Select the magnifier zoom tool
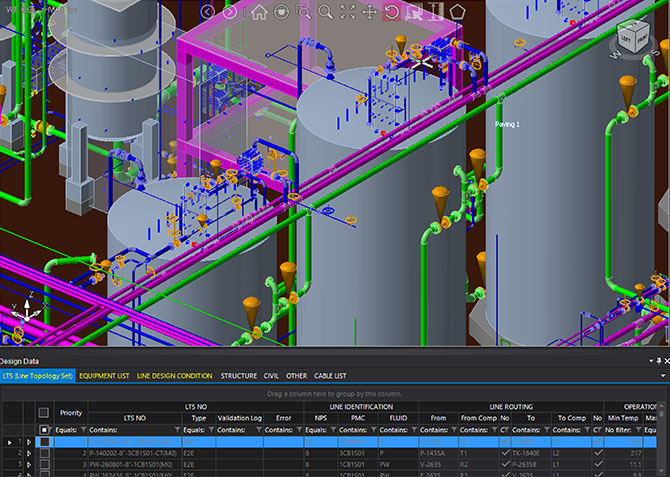The image size is (670, 477). (325, 12)
